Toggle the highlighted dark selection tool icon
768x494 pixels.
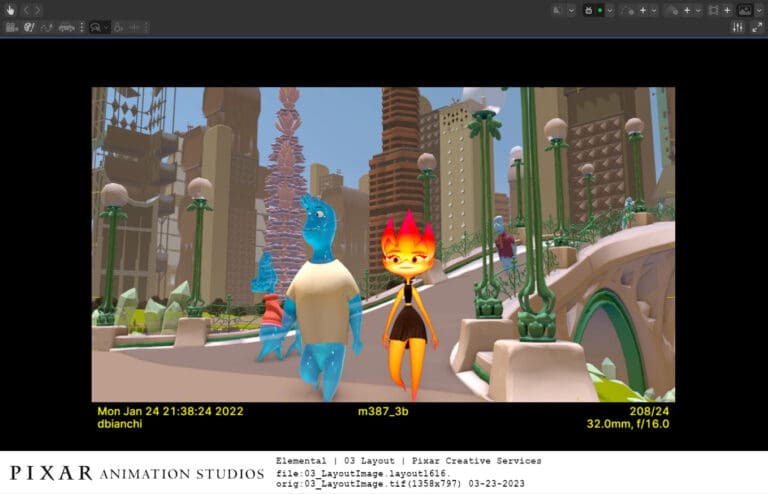(x=96, y=27)
